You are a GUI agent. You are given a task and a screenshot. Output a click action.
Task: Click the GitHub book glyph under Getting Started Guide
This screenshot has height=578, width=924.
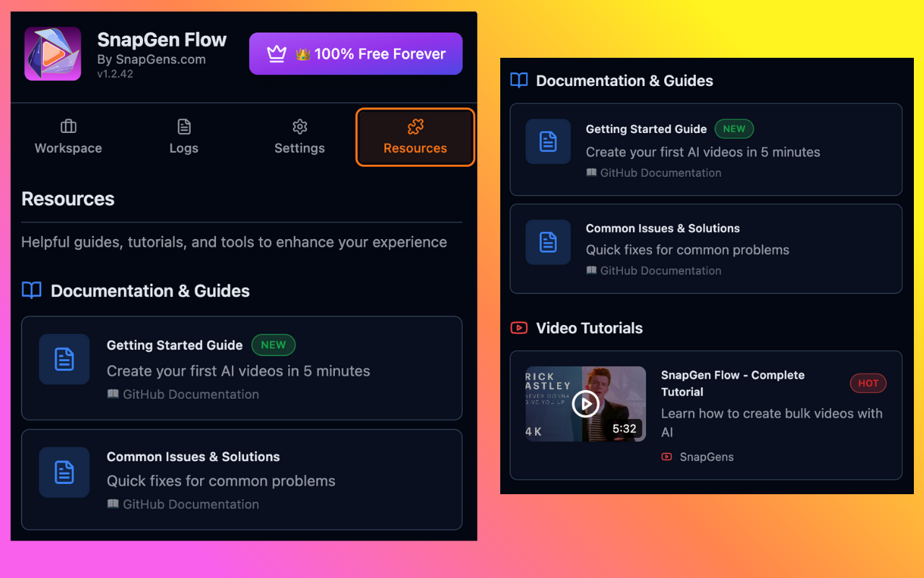click(113, 394)
